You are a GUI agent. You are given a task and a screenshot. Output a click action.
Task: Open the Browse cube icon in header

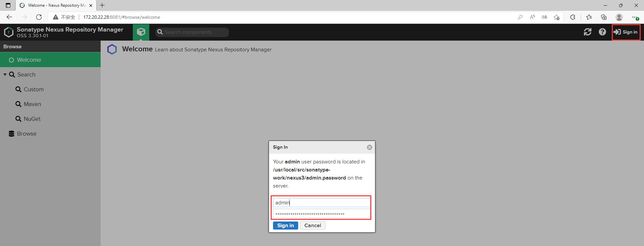coord(141,32)
